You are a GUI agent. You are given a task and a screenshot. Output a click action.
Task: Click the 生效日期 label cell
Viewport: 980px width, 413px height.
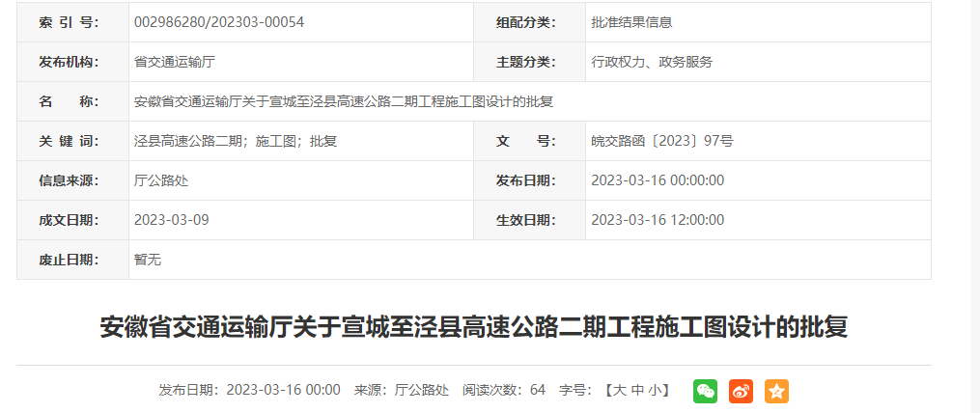click(529, 220)
